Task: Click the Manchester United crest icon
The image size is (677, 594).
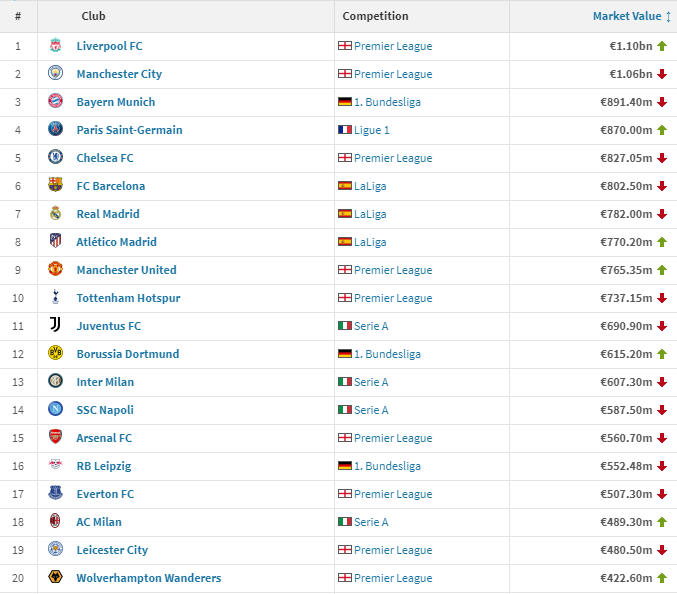Action: pos(55,269)
